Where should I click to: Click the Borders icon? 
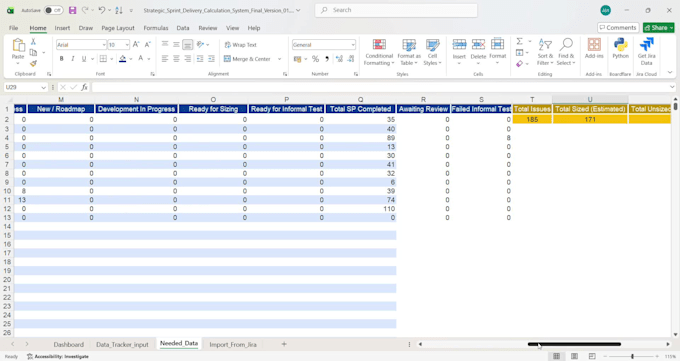pyautogui.click(x=103, y=59)
